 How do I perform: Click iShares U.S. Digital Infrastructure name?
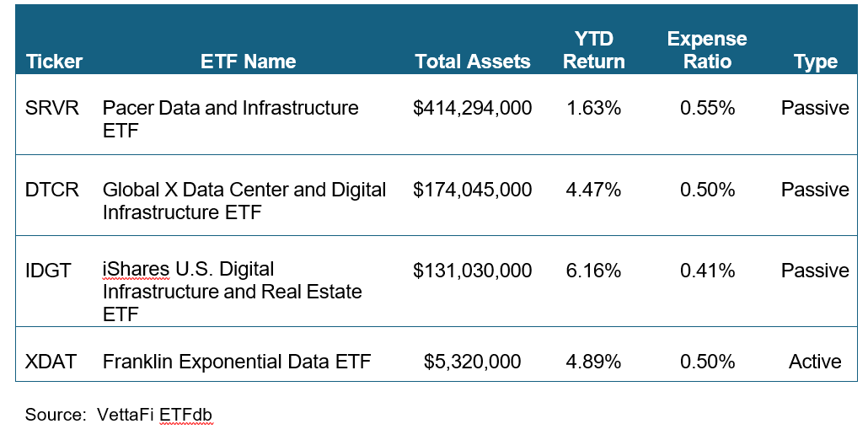click(232, 292)
